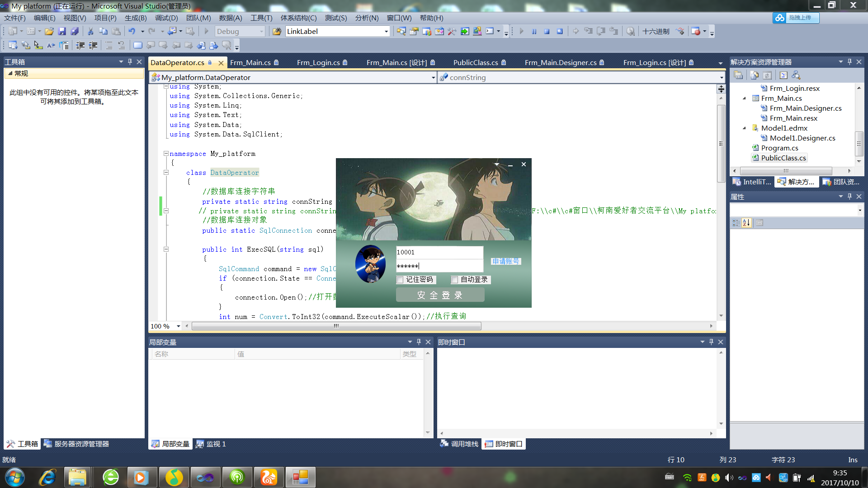Screen dimensions: 868x488
Task: Pause debugging with Break All icon
Action: point(534,32)
